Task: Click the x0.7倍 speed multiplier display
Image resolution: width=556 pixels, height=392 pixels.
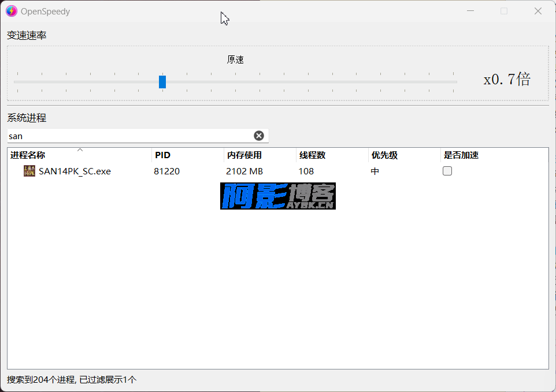Action: pyautogui.click(x=507, y=80)
